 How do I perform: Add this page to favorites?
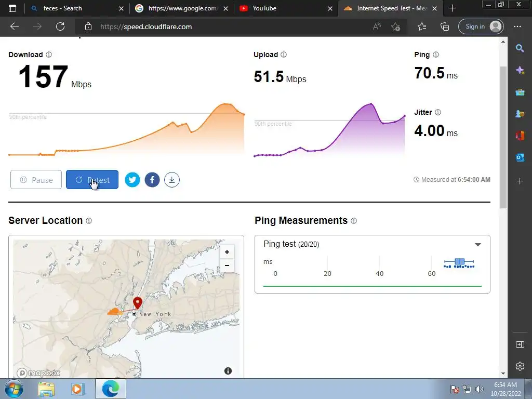[x=395, y=26]
